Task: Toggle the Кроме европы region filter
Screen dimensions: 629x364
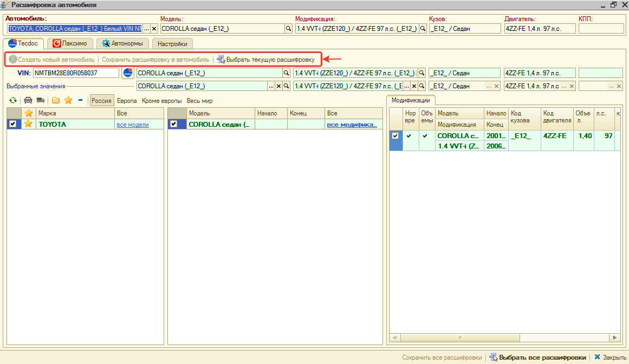Action: coord(161,101)
